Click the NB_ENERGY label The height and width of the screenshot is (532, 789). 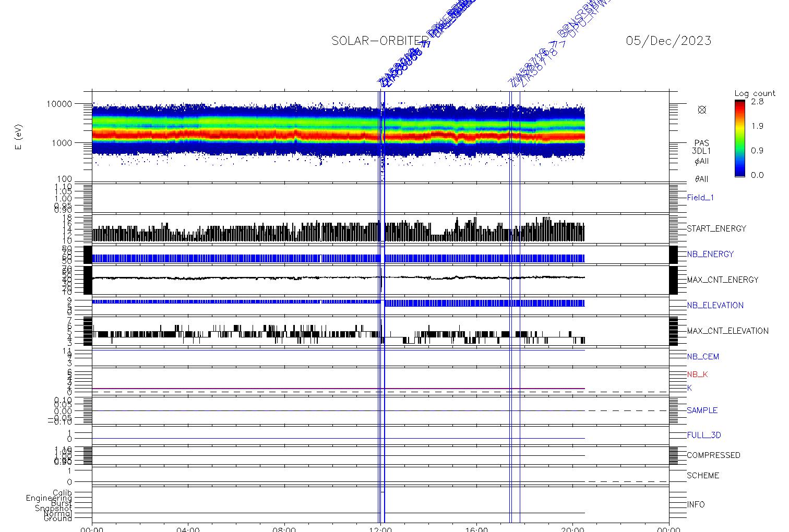click(710, 254)
